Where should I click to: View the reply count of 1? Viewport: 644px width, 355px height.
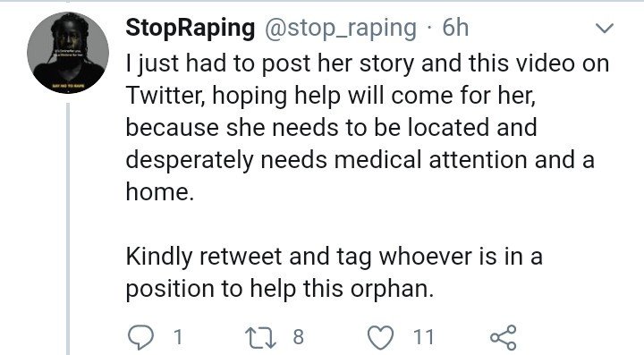click(x=178, y=337)
